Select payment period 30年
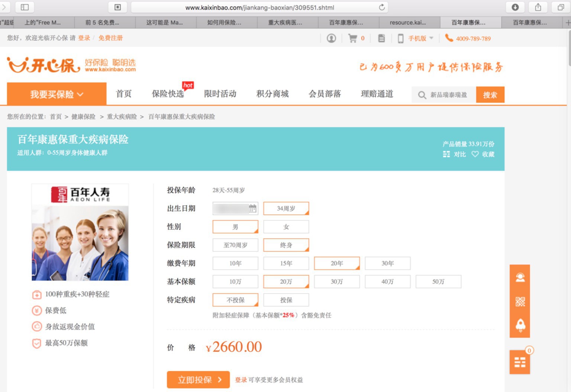571x392 pixels. [388, 263]
